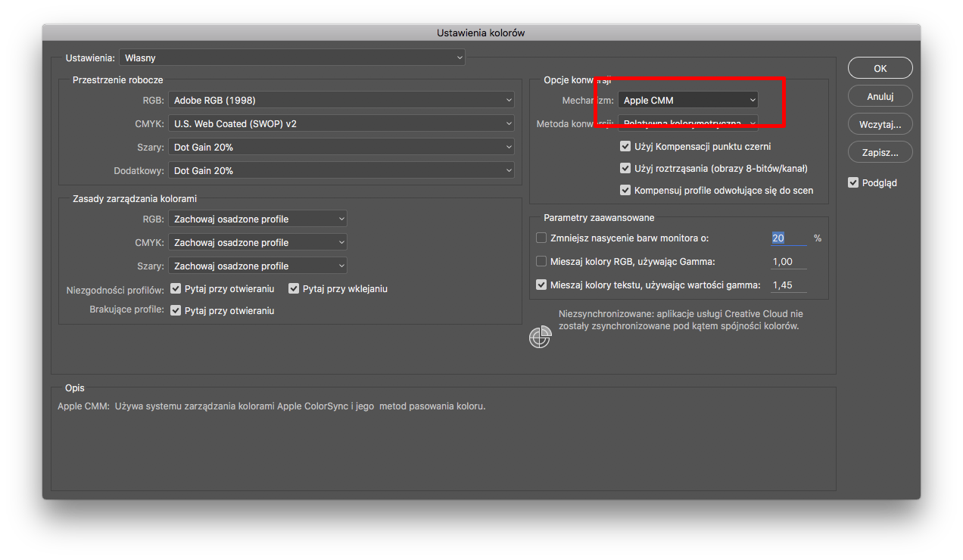Screen dimensions: 963x560
Task: Enable Mieszaj kolory RGB używając Gamma
Action: tap(541, 261)
